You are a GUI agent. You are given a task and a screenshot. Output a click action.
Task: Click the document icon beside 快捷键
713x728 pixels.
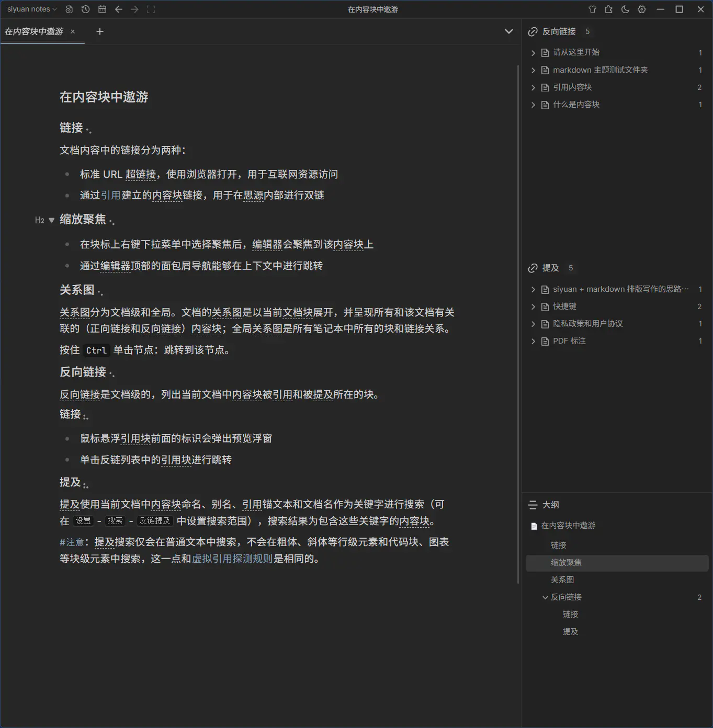pyautogui.click(x=545, y=306)
